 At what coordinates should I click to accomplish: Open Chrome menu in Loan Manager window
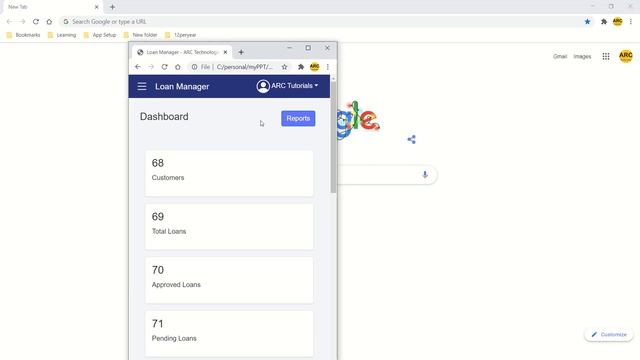tap(327, 67)
